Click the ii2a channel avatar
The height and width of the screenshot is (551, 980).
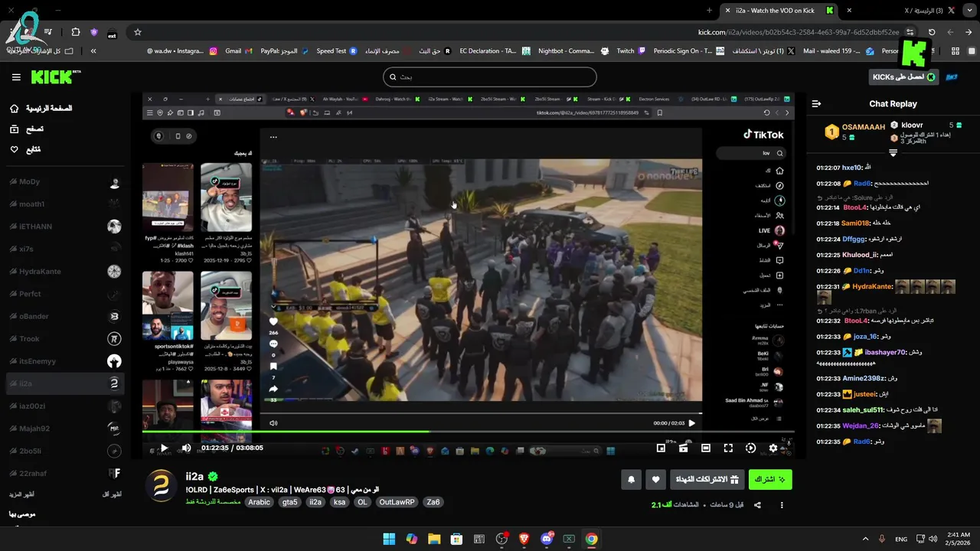coord(162,487)
